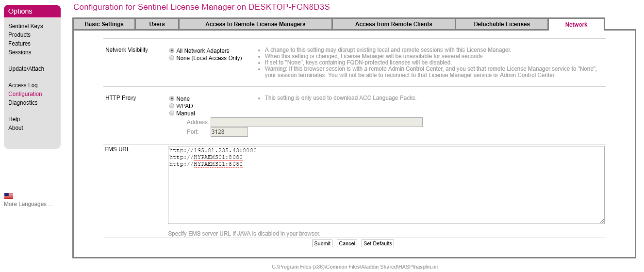This screenshot has height=272, width=644.
Task: Open the Configuration sidebar link
Action: coord(25,94)
